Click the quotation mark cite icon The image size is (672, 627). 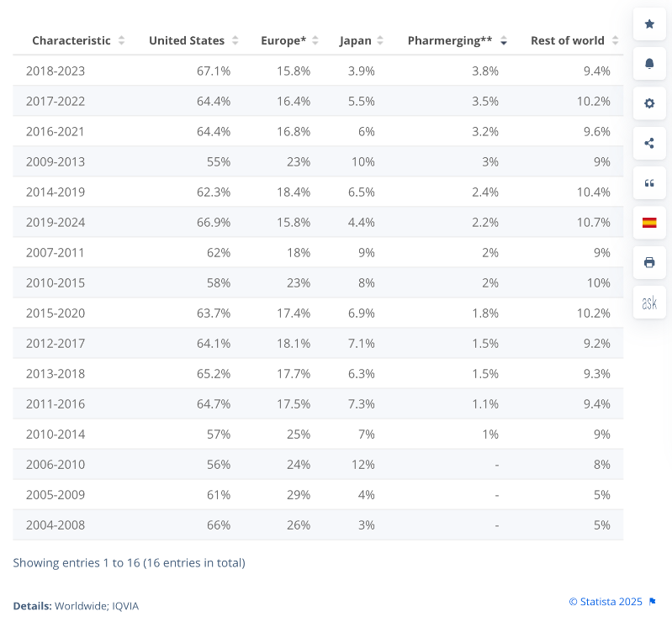click(x=649, y=183)
